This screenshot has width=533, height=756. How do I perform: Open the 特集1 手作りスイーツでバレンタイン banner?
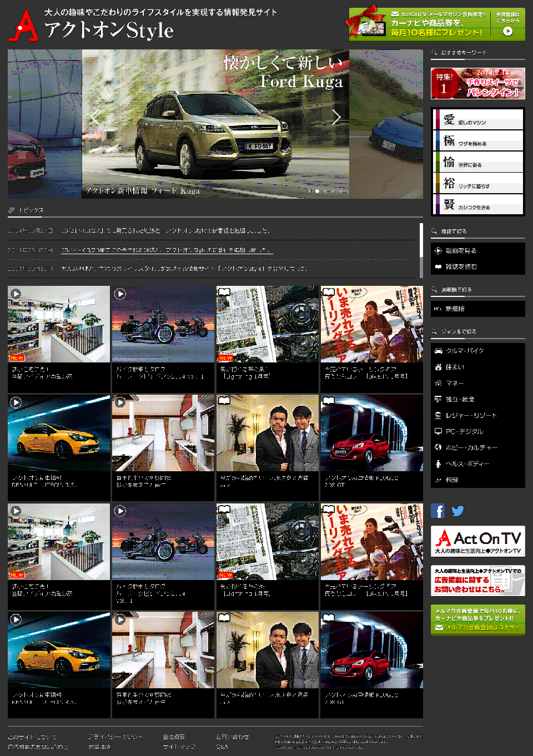point(478,83)
